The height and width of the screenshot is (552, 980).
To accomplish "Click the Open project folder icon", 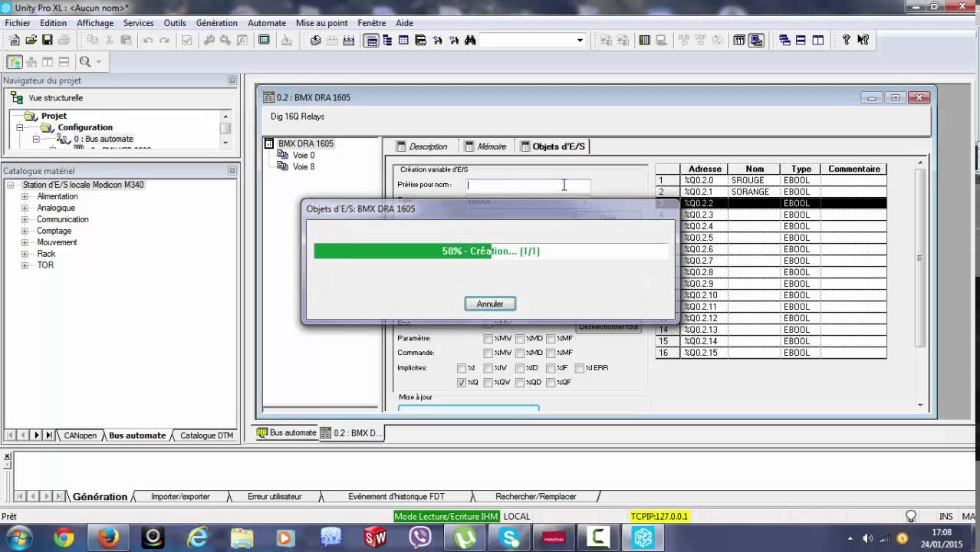I will pos(31,40).
